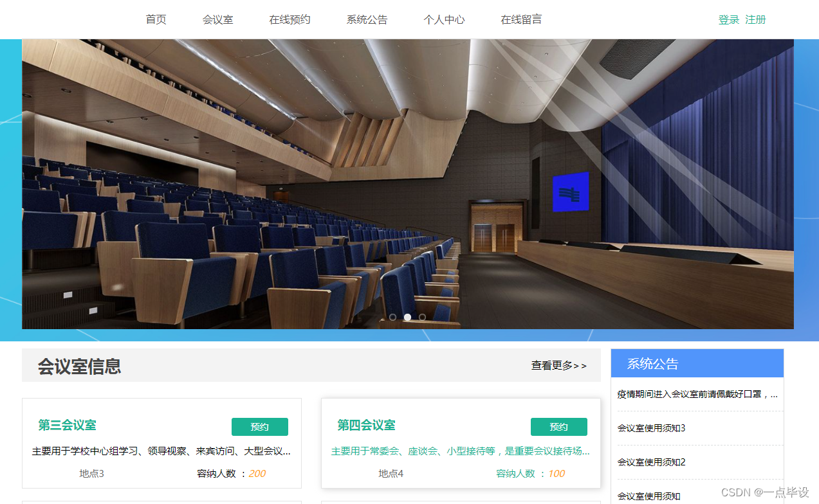Open the 在线留言 page

[x=521, y=19]
